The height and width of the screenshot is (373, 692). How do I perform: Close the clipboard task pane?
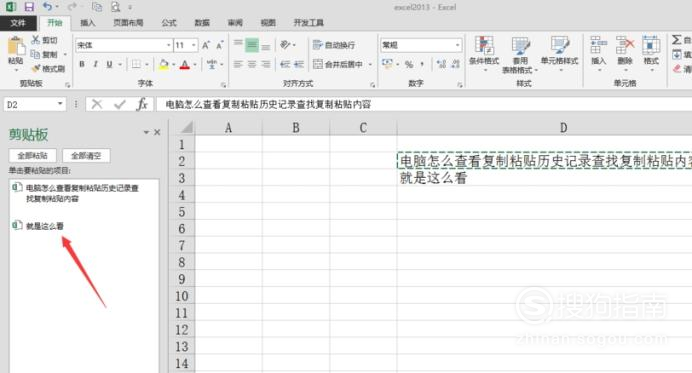click(157, 132)
